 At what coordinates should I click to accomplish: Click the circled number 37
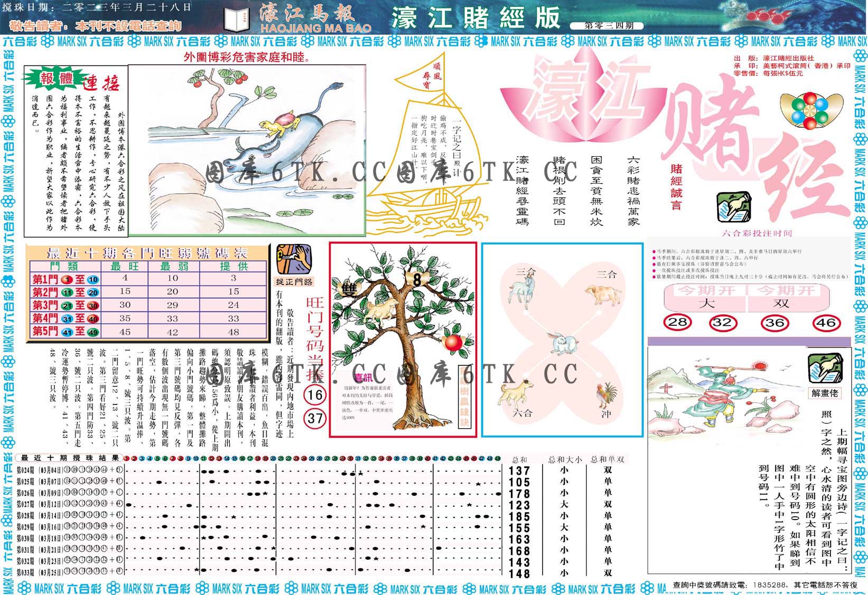(315, 419)
